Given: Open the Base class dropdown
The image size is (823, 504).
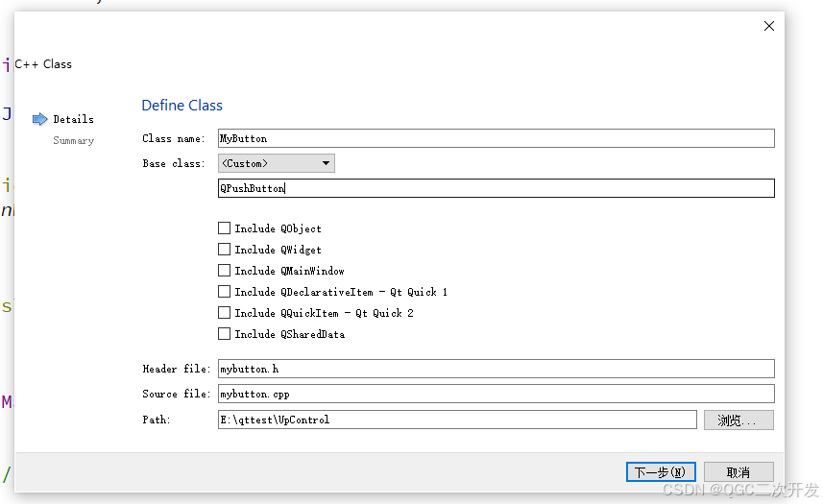Looking at the screenshot, I should (x=277, y=163).
